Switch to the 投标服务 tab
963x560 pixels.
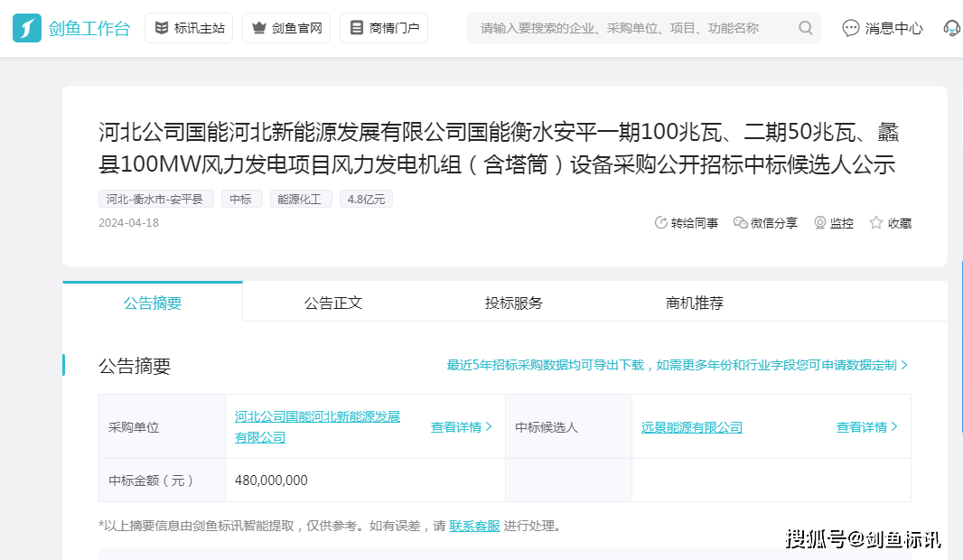click(x=513, y=303)
